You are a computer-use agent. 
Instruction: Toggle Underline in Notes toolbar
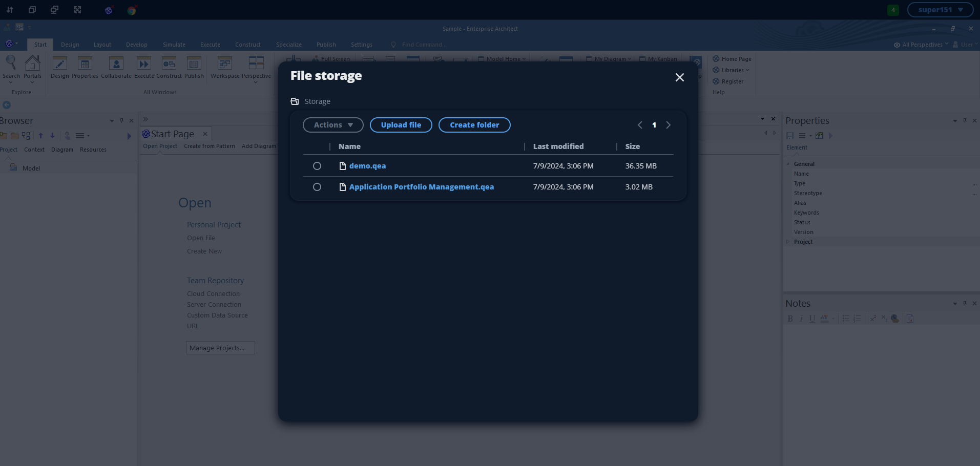[812, 319]
